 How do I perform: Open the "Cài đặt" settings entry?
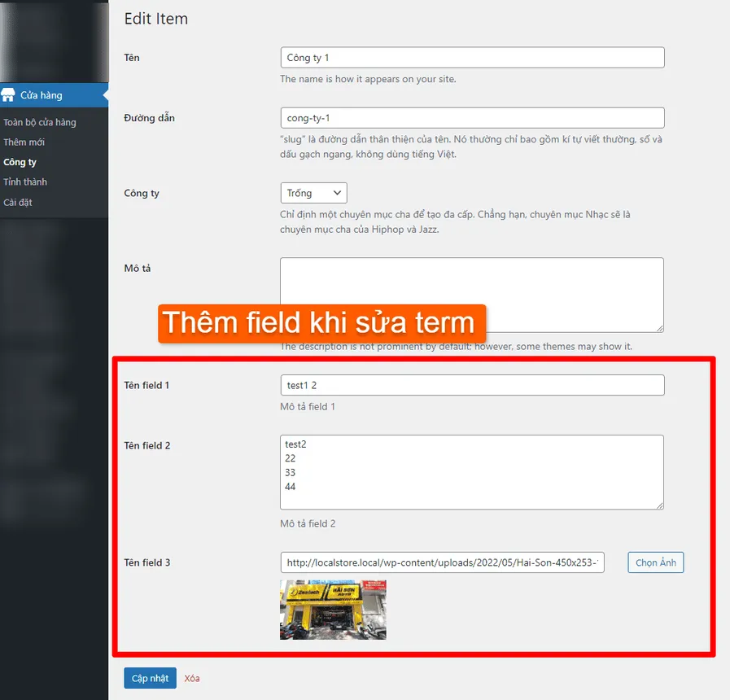click(20, 202)
